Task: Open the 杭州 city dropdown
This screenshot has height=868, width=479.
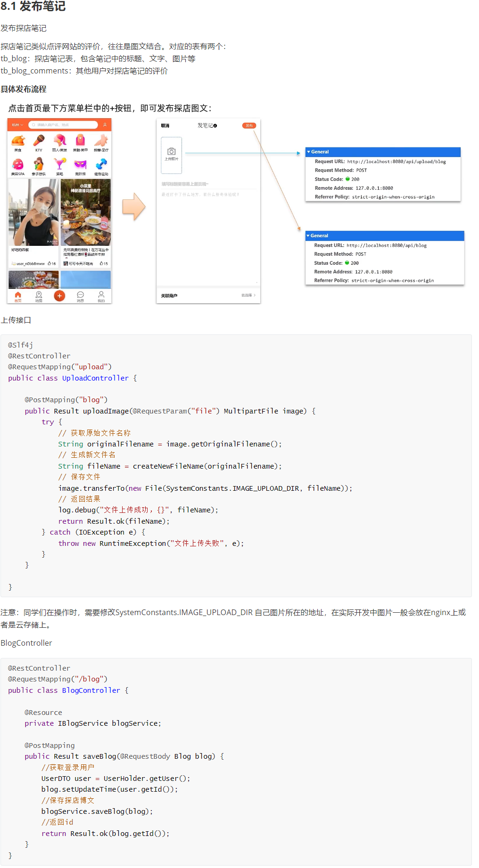Action: pyautogui.click(x=17, y=125)
